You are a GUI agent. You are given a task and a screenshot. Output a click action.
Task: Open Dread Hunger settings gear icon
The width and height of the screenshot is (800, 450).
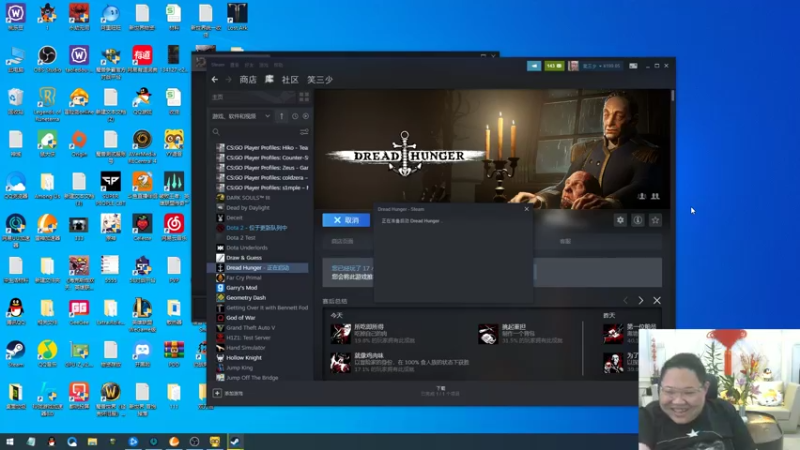tap(620, 220)
